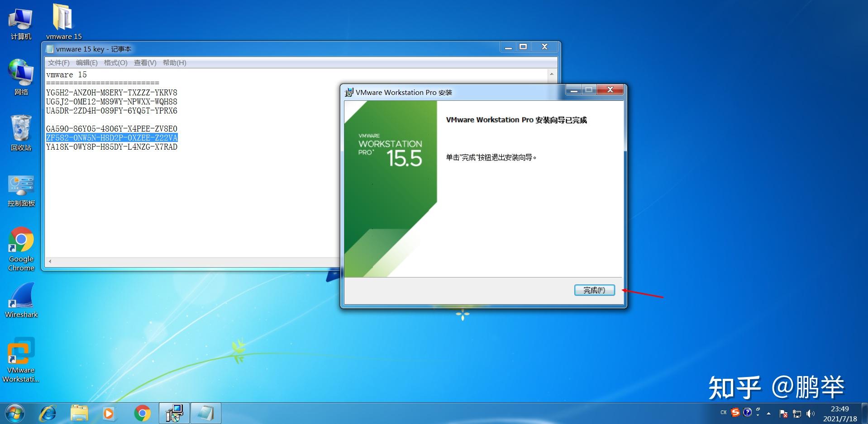Open 编辑(E) menu in Notepad

(x=87, y=63)
